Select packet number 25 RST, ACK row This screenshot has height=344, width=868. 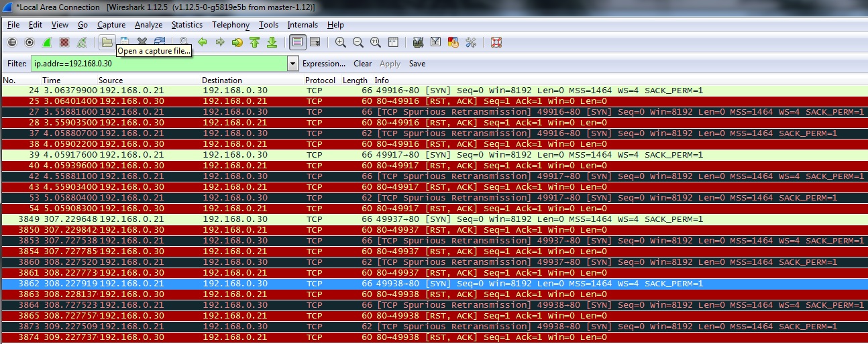[434, 101]
